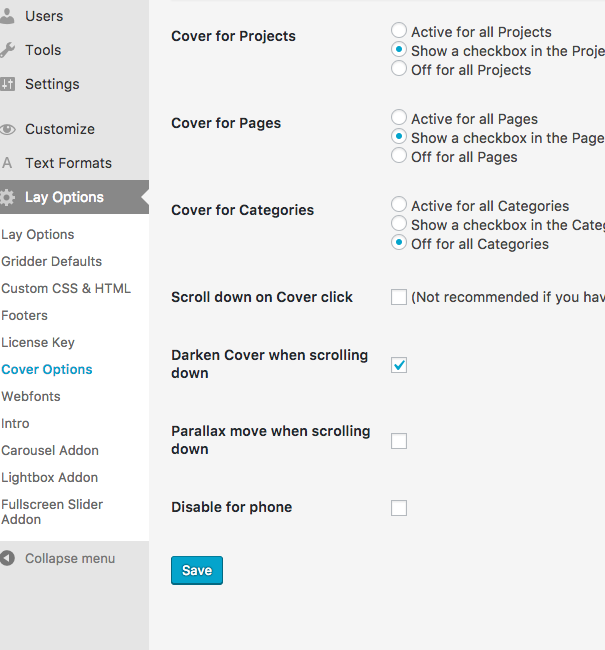Check the Disable for phone checkbox
Image resolution: width=605 pixels, height=650 pixels.
click(x=399, y=508)
